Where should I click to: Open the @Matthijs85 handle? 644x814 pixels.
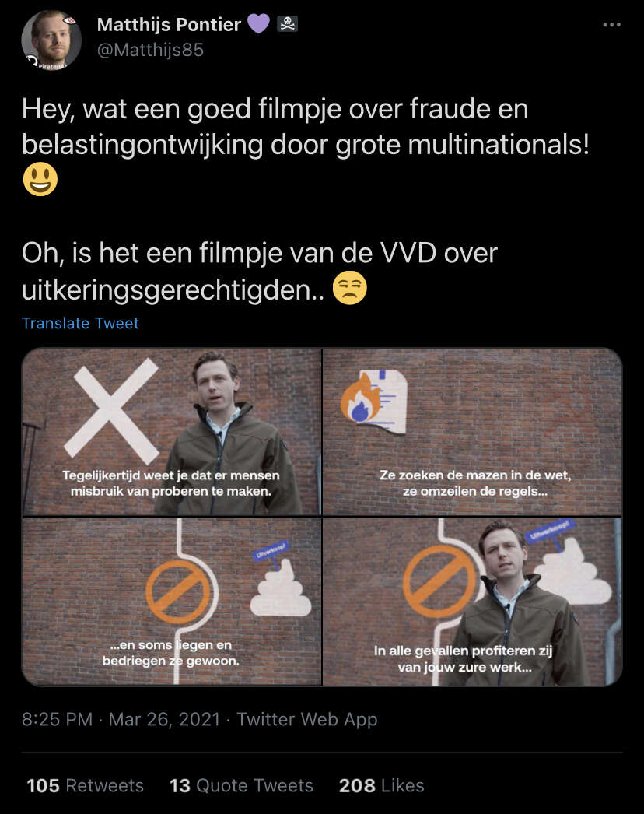point(150,50)
